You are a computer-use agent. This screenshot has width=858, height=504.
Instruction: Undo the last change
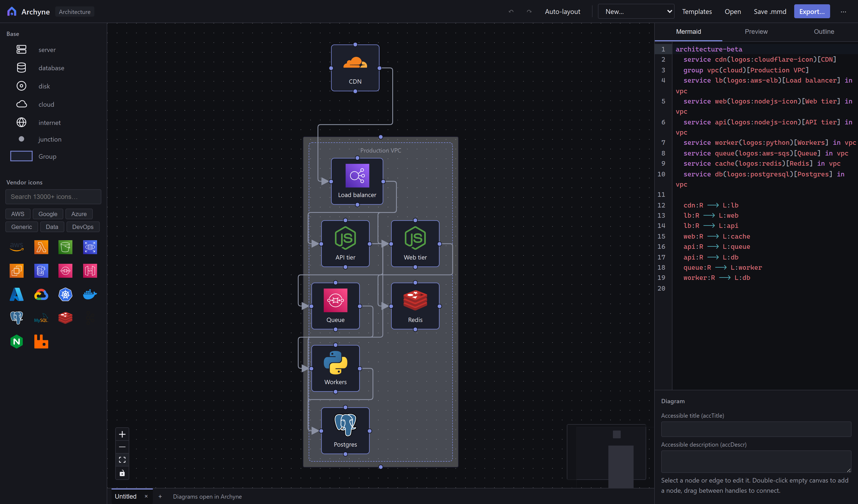tap(511, 12)
